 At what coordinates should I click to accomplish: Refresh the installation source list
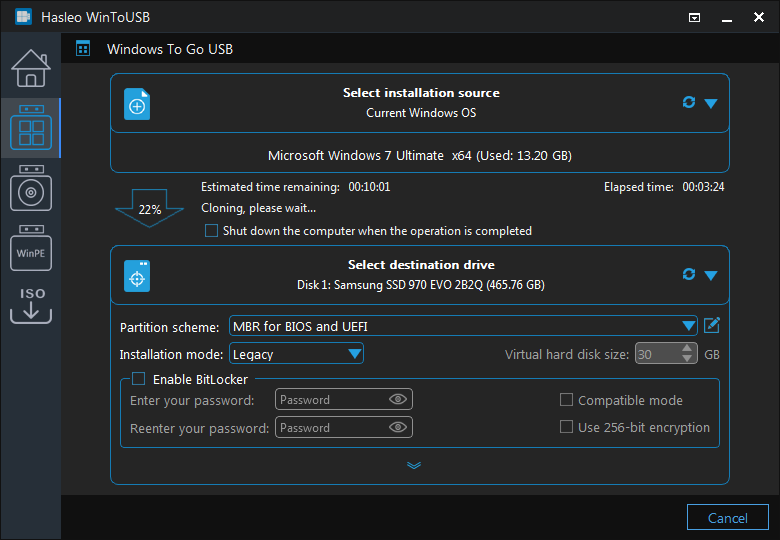(688, 102)
